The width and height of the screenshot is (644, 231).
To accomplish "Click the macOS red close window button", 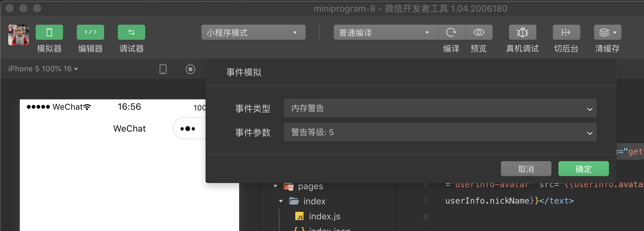I will pyautogui.click(x=10, y=8).
